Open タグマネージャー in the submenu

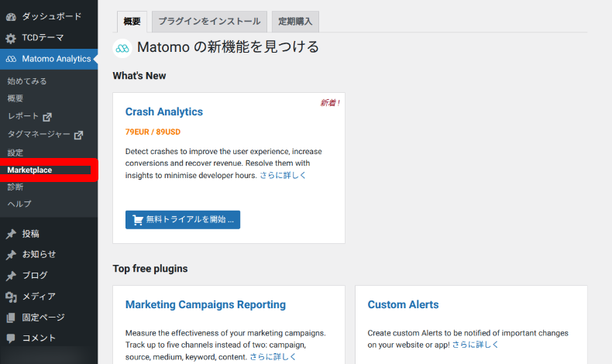[x=39, y=134]
